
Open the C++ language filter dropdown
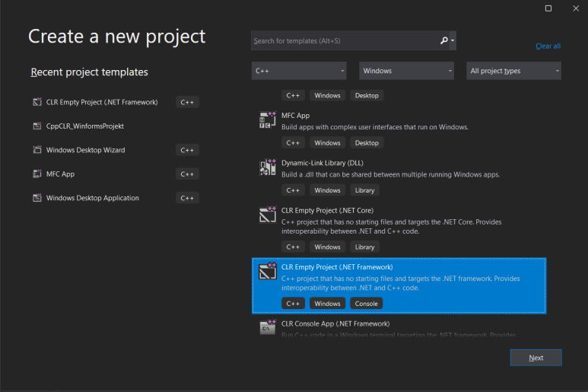click(299, 71)
